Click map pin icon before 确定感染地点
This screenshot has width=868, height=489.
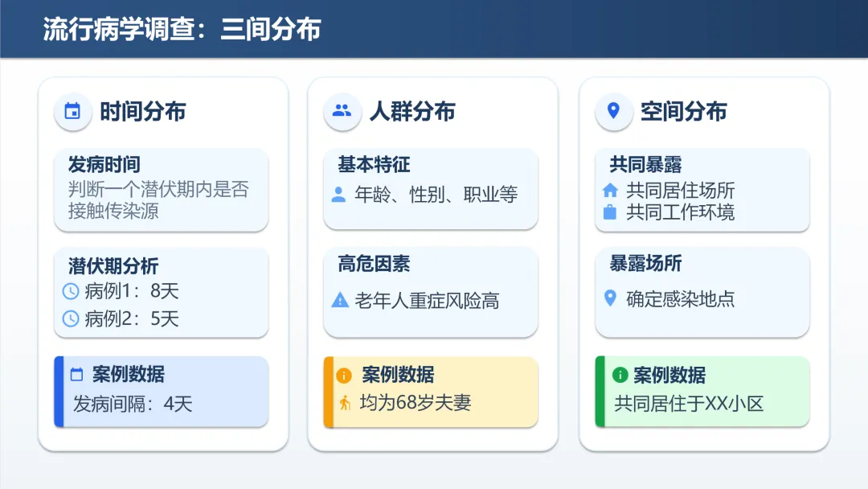coord(610,298)
